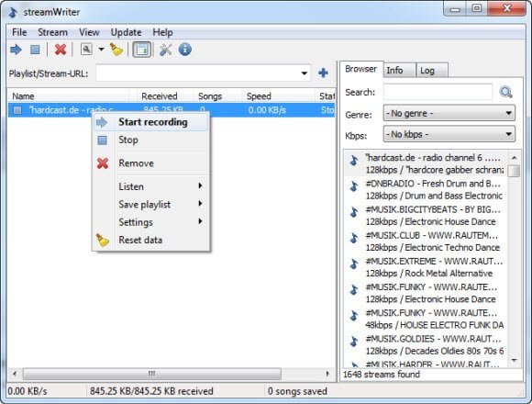Click the arrow icon beside Start recording
This screenshot has width=532, height=404.
coord(102,122)
